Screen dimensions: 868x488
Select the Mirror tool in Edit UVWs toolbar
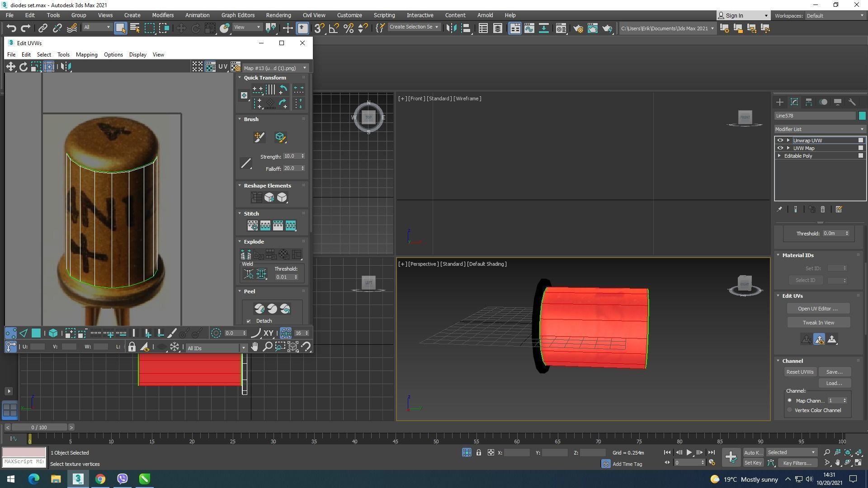(x=66, y=67)
